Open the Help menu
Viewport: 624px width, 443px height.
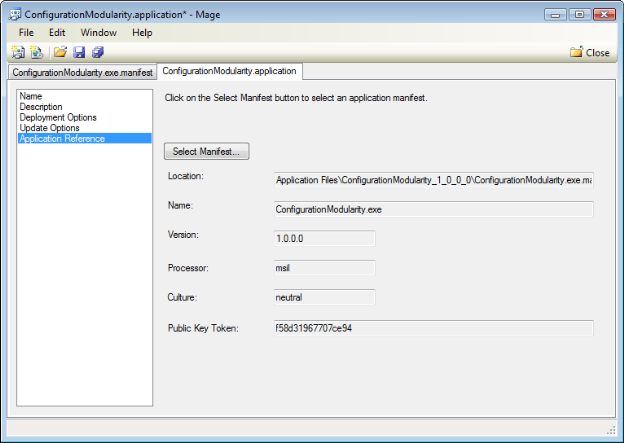[x=142, y=33]
